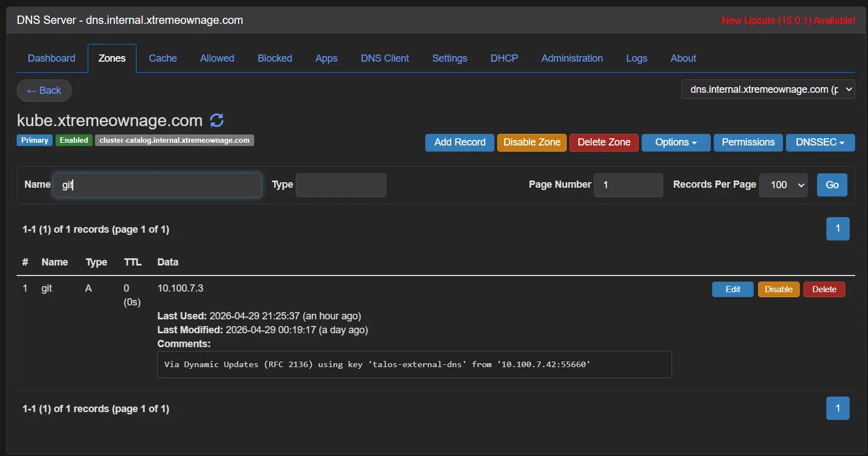Click the Name filter input field
This screenshot has width=868, height=456.
157,185
